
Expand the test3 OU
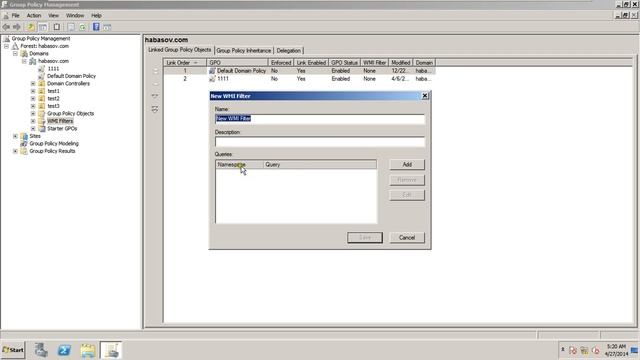tap(33, 106)
